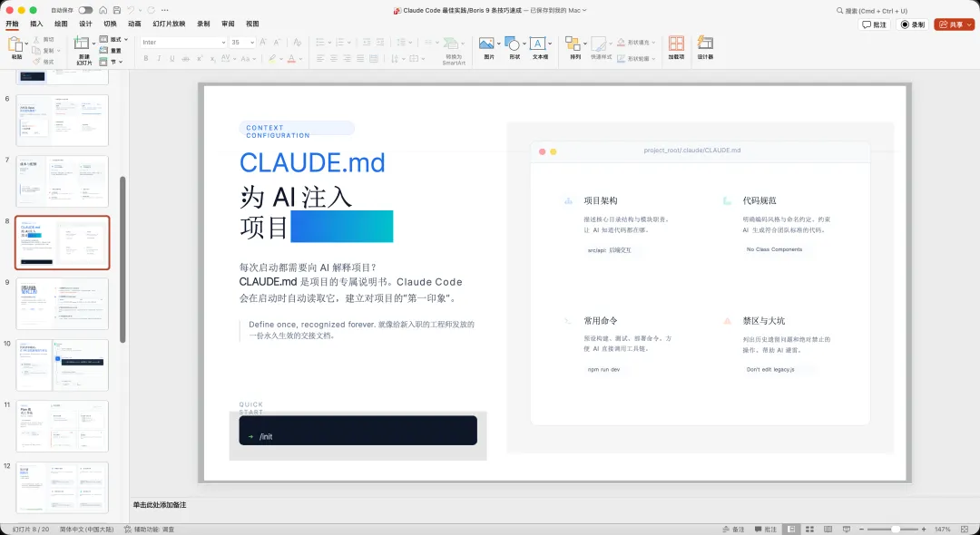
Task: Click the 剪切 Cut button
Action: point(44,39)
